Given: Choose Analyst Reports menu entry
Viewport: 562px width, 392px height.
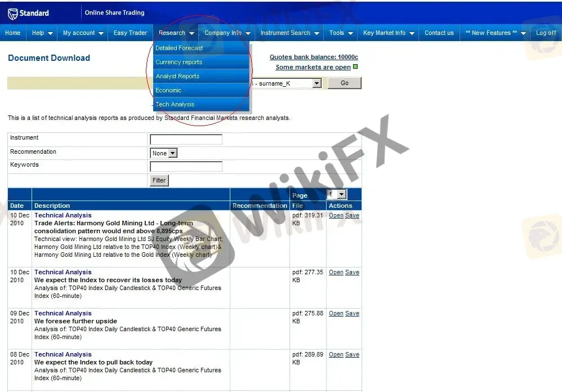Looking at the screenshot, I should coord(177,76).
